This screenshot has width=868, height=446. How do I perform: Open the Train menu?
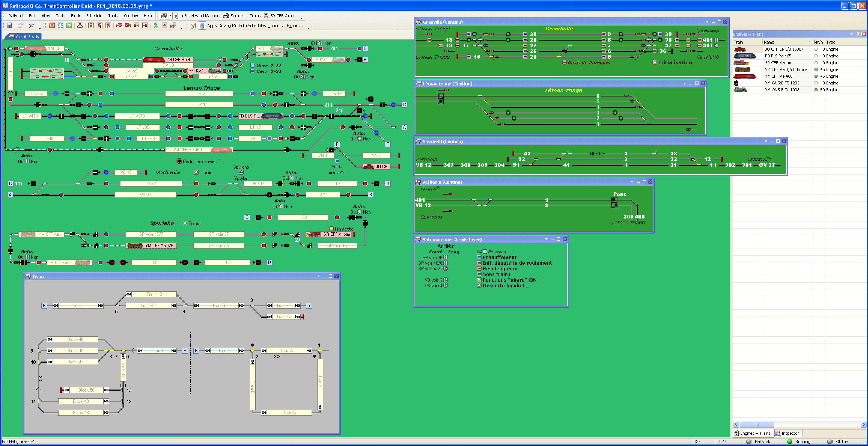click(60, 16)
